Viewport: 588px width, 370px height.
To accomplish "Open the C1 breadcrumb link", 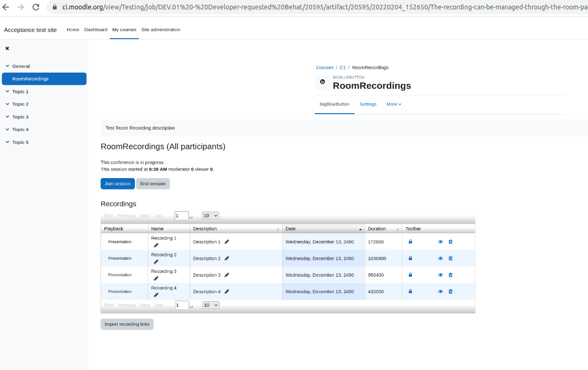I will coord(343,67).
